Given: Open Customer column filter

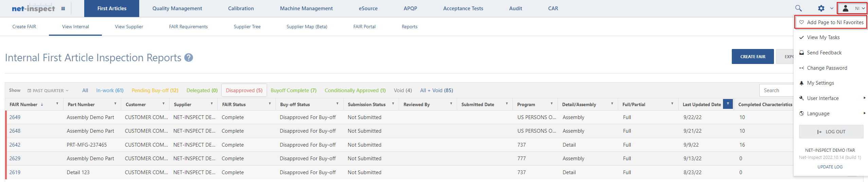Looking at the screenshot, I should (x=163, y=103).
